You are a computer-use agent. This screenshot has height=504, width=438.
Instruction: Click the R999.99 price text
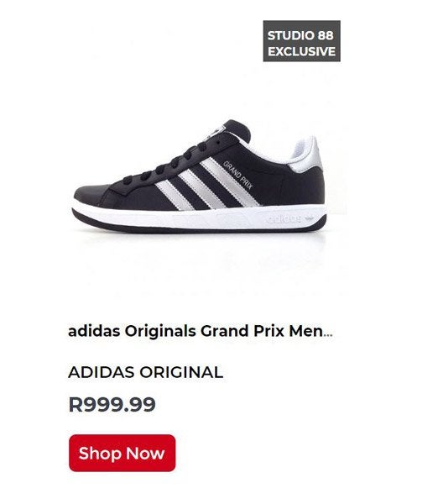(x=112, y=404)
